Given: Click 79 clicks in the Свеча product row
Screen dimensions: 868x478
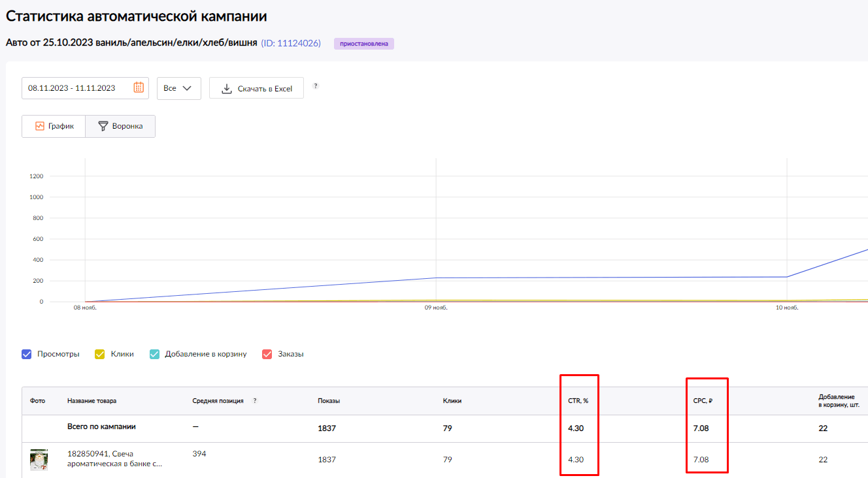Looking at the screenshot, I should 448,460.
